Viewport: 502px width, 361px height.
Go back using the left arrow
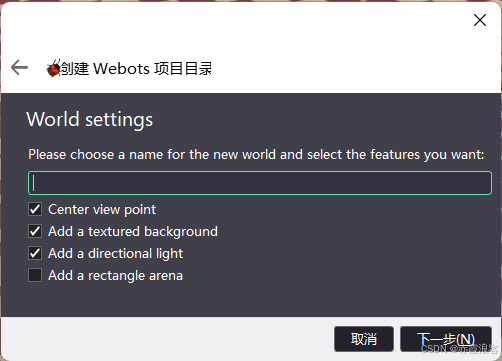tap(19, 68)
